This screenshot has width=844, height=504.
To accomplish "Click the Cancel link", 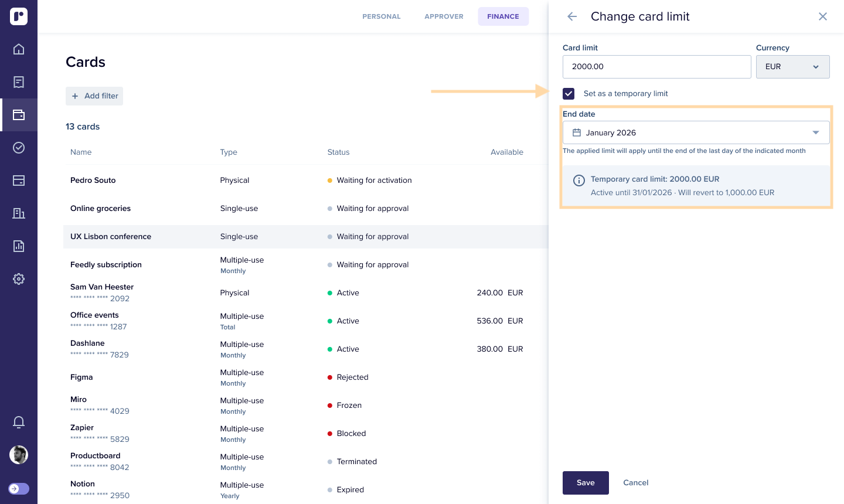I will tap(635, 483).
